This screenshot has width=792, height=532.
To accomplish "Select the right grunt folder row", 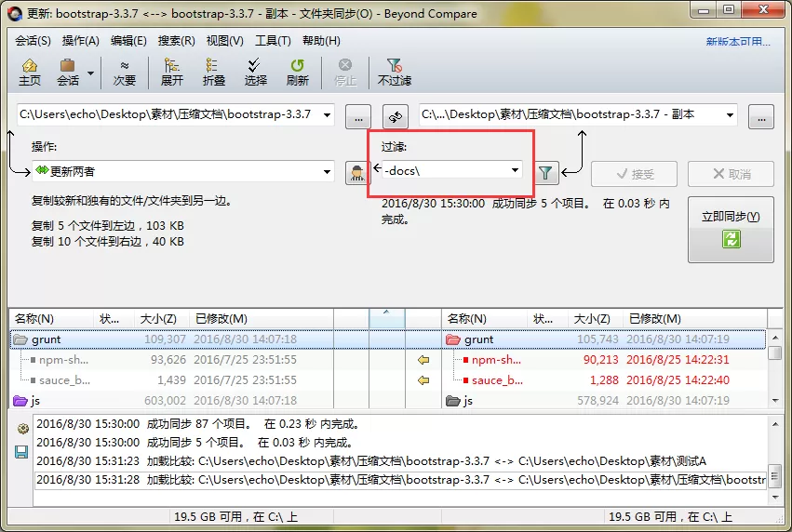I will pos(604,339).
